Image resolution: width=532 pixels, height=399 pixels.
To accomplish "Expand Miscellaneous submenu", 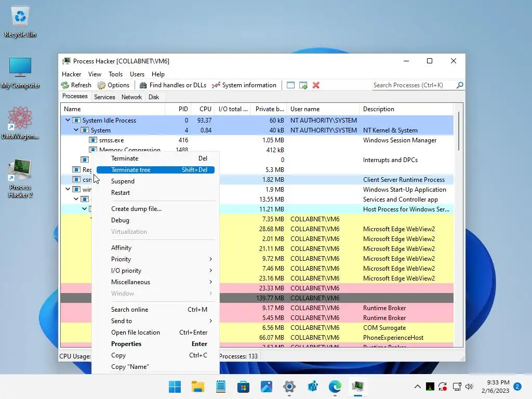I will point(211,282).
